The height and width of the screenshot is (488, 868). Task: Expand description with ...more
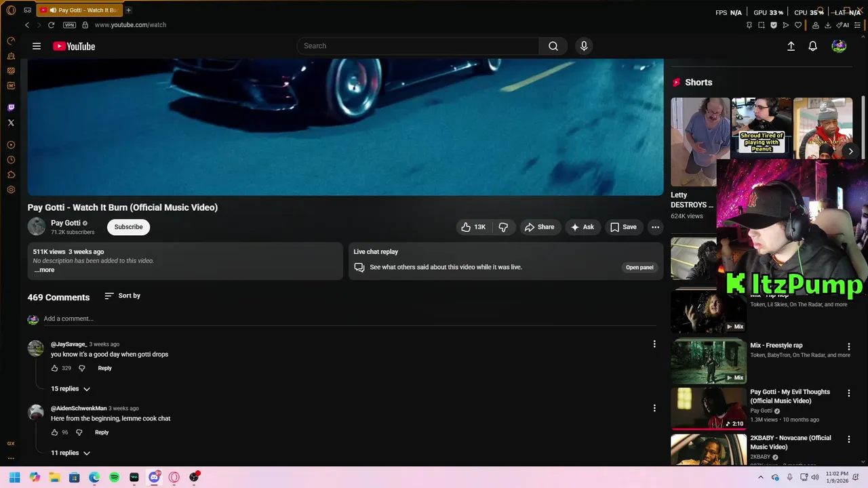44,270
